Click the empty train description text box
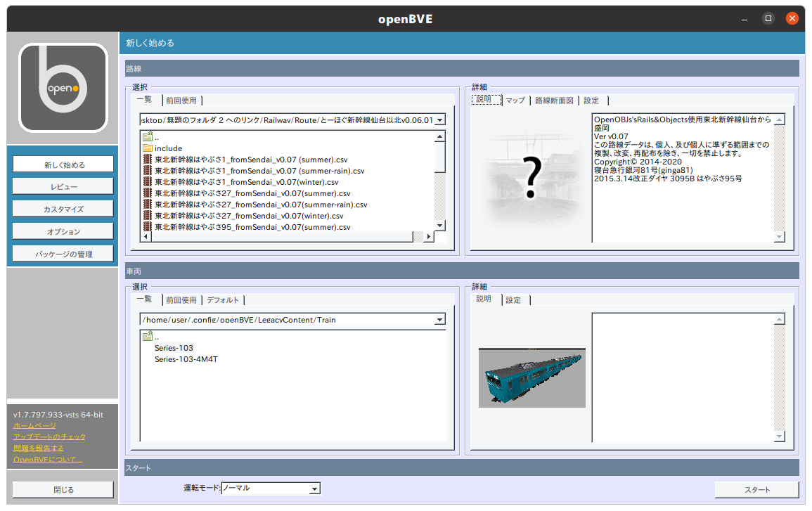Screen dimensions: 812x511 pos(683,377)
